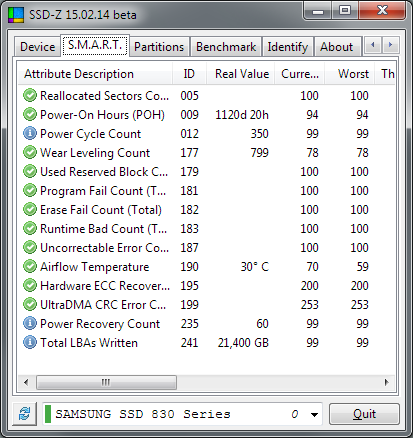413x438 pixels.
Task: Click green check icon beside Reallocated Sectors
Action: (x=30, y=95)
